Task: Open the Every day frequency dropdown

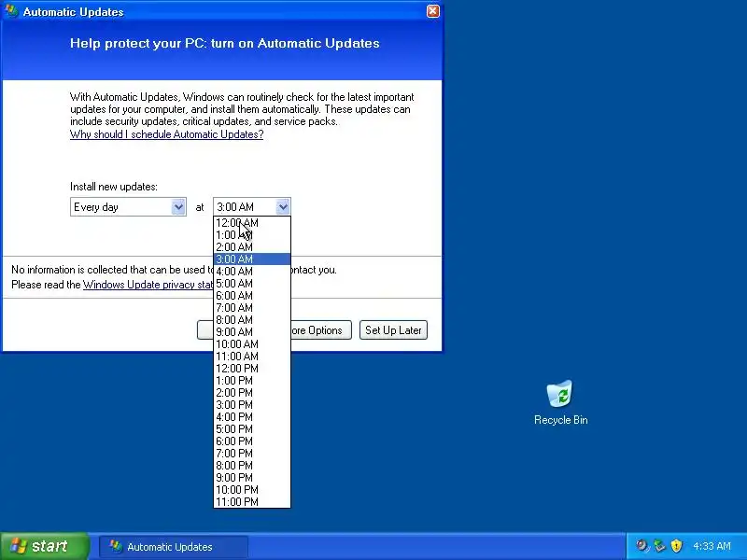Action: click(x=128, y=207)
